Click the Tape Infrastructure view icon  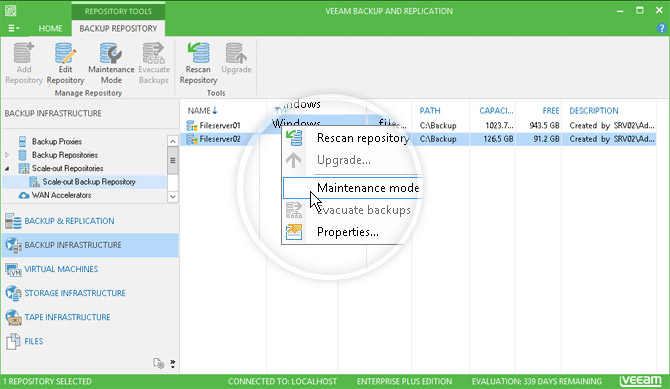point(13,317)
